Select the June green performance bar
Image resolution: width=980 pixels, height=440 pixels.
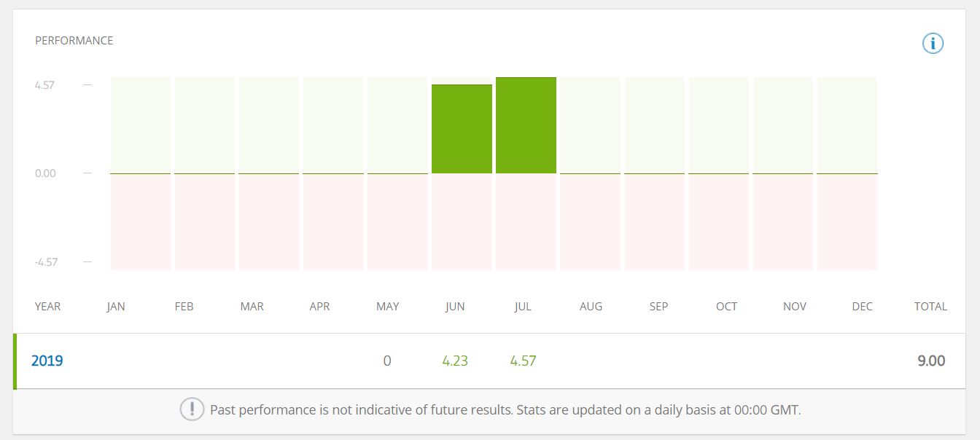coord(462,129)
